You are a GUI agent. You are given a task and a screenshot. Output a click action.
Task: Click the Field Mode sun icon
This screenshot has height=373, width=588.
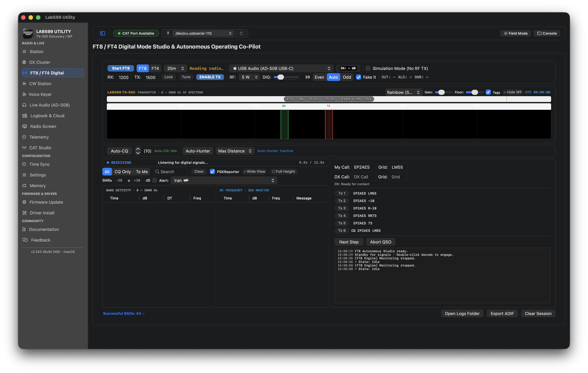pyautogui.click(x=505, y=34)
